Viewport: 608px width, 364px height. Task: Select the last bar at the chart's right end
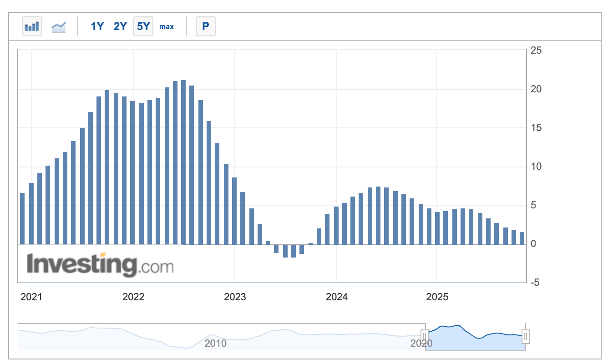(x=522, y=238)
